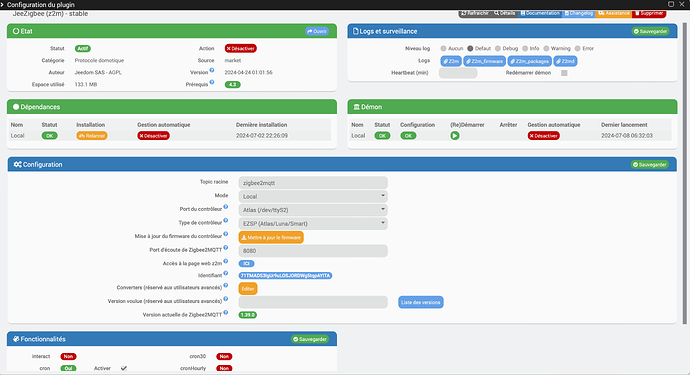
Task: Close the Configuration du plugin dialog
Action: tap(682, 4)
